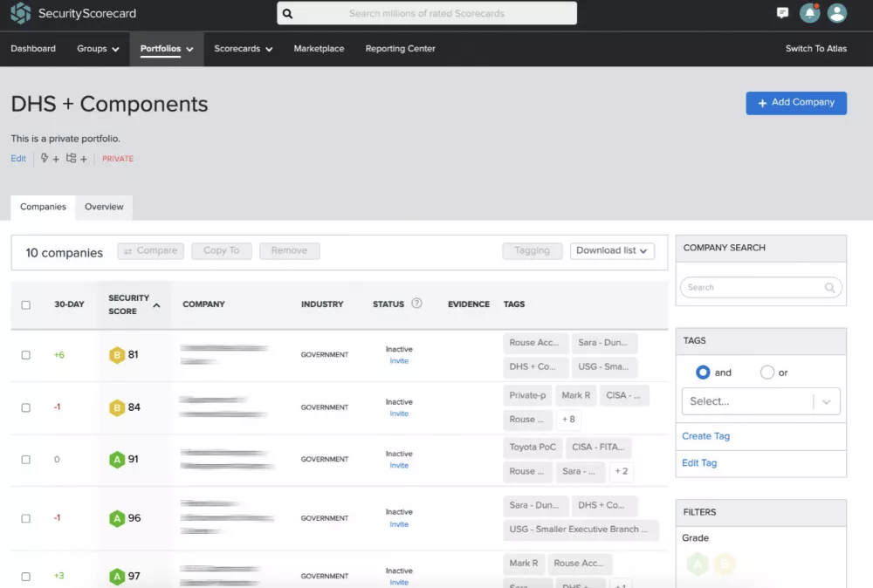Click the COMPANY column header

203,304
